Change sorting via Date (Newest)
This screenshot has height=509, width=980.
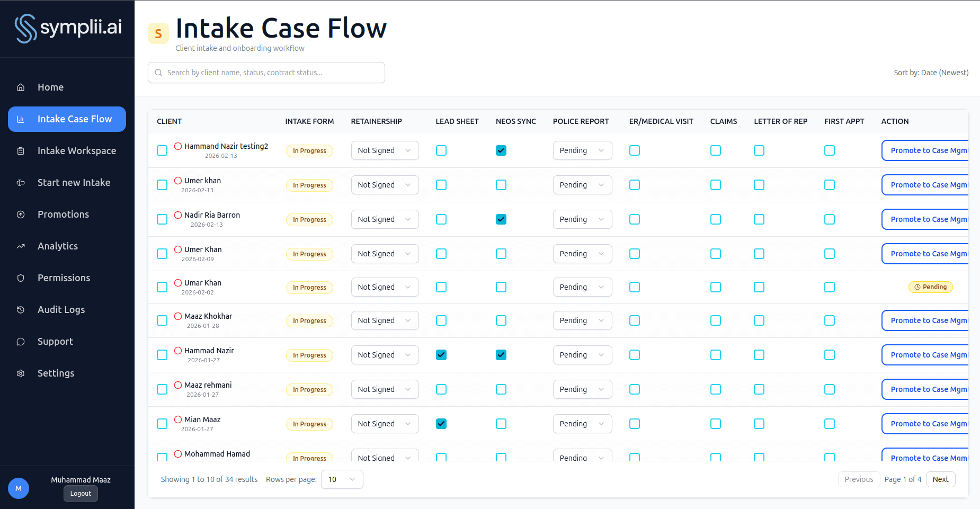tap(931, 72)
